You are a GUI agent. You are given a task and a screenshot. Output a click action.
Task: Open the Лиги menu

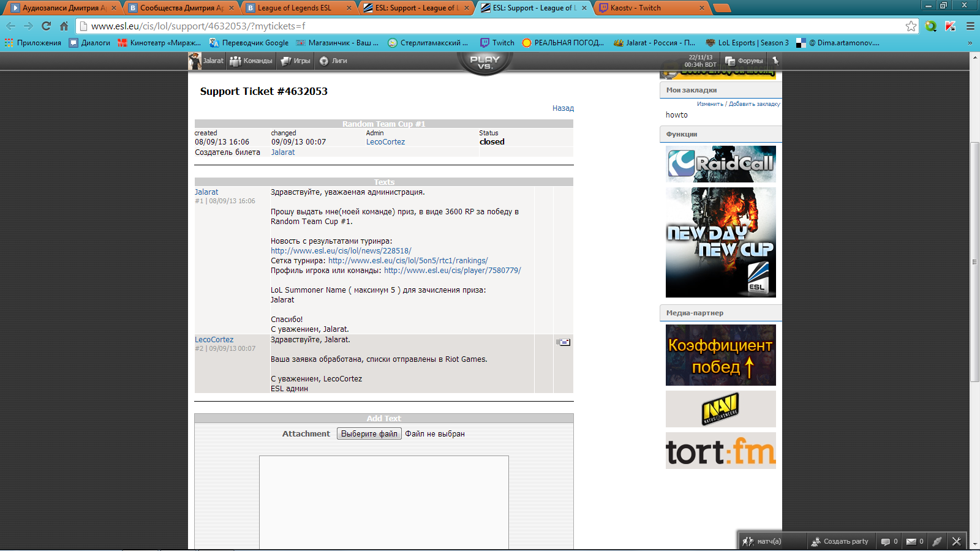click(x=334, y=61)
